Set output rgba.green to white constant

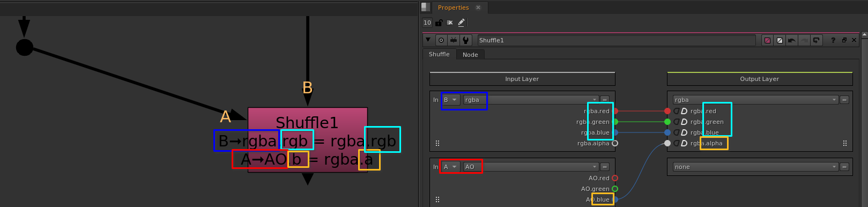point(684,122)
